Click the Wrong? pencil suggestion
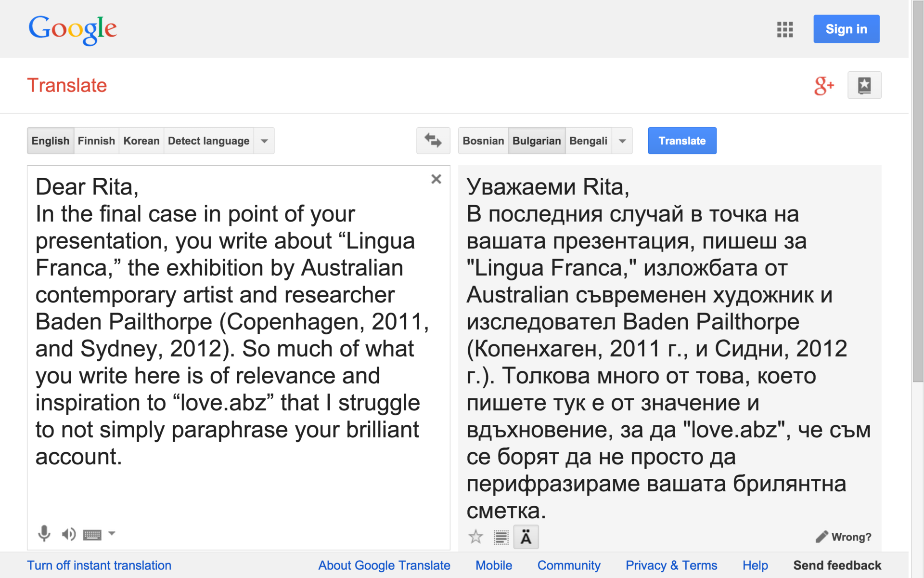 tap(844, 537)
